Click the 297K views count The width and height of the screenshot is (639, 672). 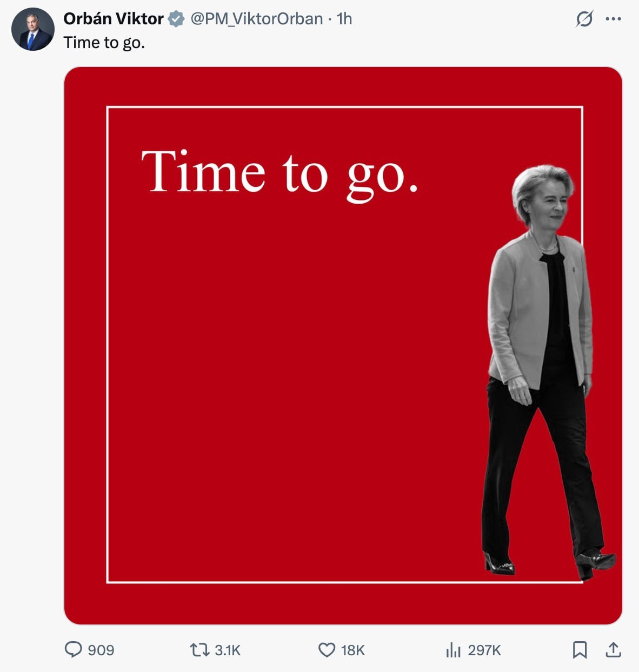[x=484, y=650]
